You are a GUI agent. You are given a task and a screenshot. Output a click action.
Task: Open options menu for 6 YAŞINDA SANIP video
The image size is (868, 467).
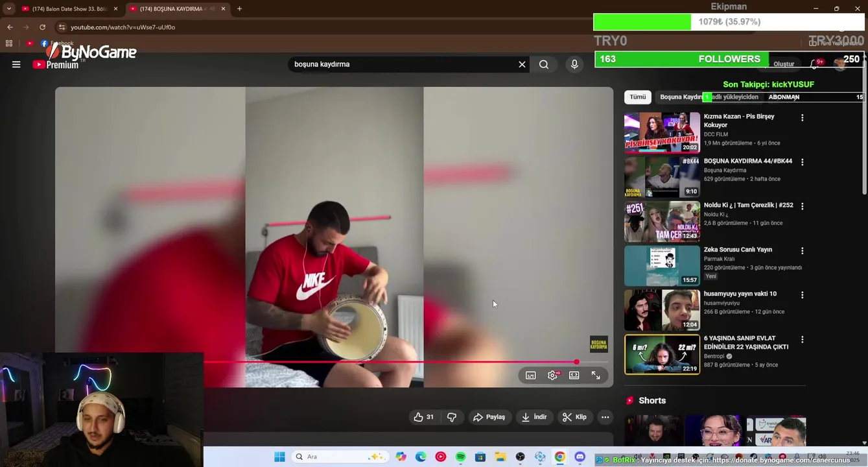802,339
